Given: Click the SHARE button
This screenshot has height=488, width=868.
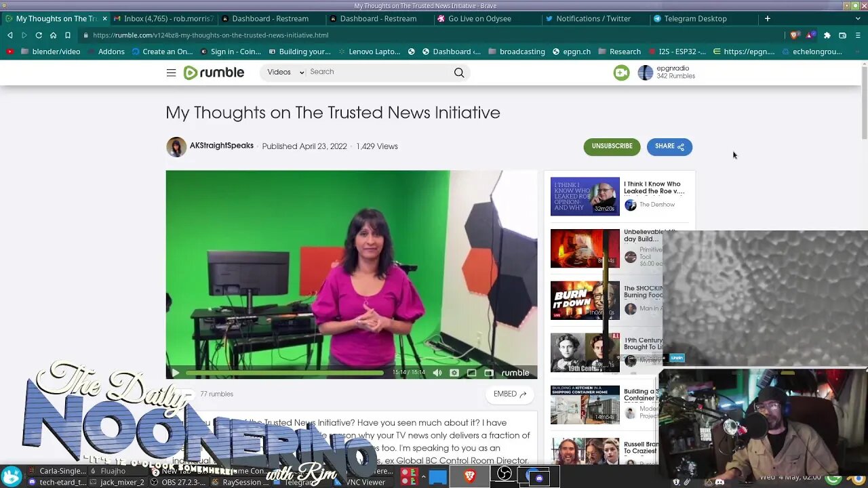Looking at the screenshot, I should (669, 146).
